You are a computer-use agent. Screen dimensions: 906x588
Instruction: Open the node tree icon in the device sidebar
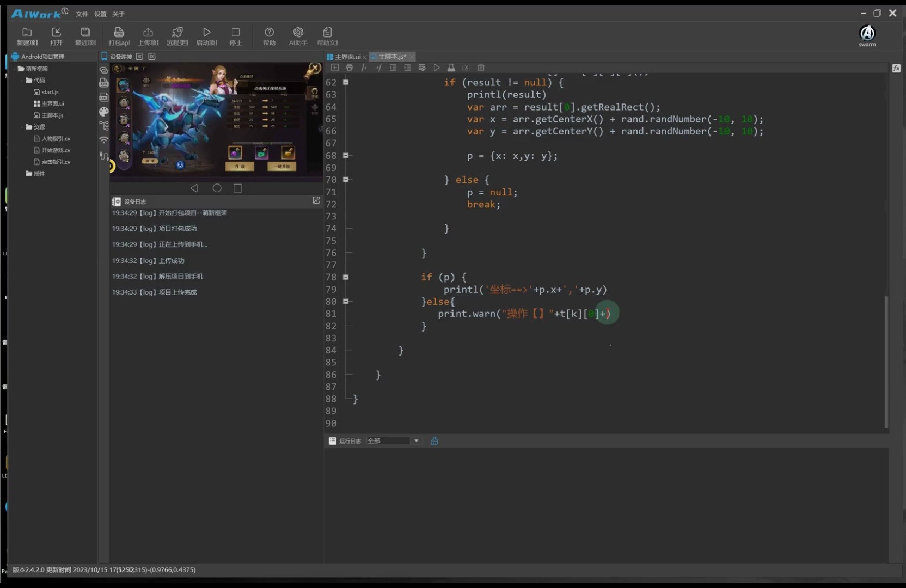tap(104, 126)
